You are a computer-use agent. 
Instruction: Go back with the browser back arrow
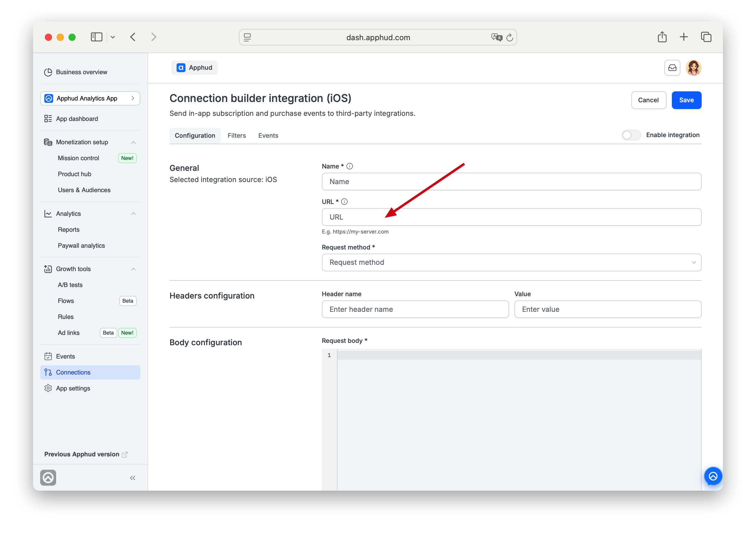(x=133, y=37)
